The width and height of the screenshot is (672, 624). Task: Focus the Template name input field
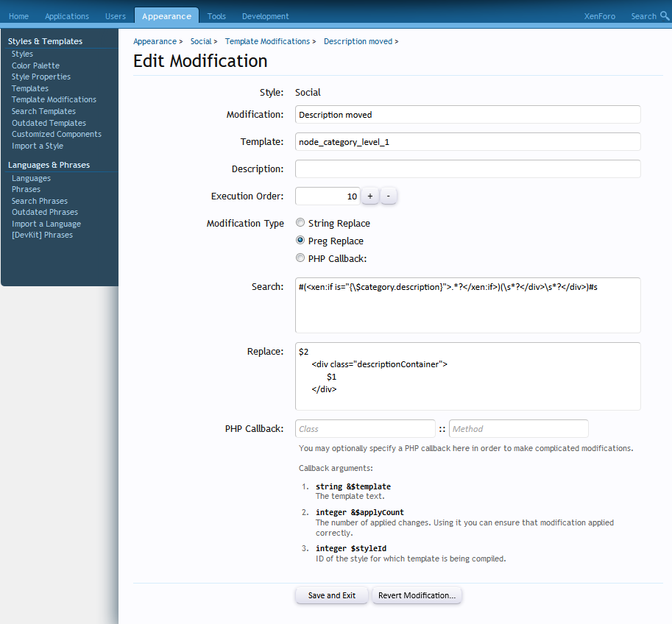point(467,142)
